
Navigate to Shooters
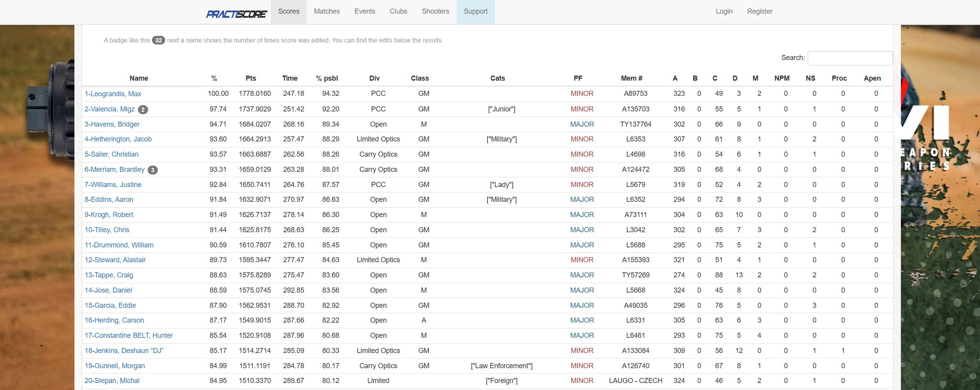[436, 12]
